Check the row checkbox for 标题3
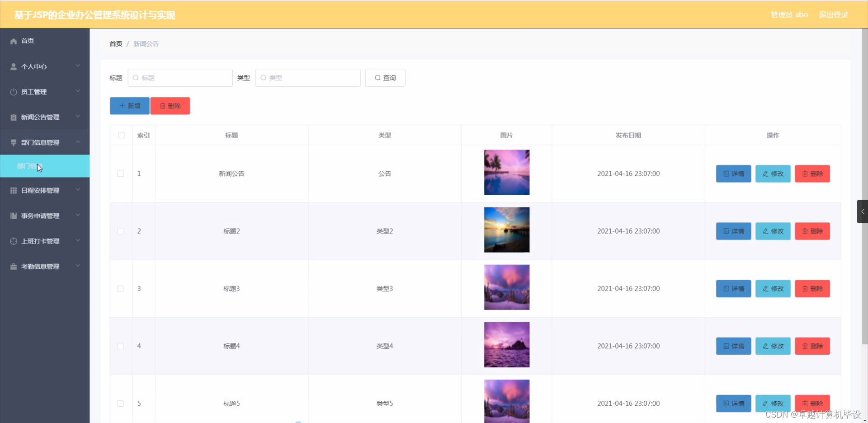Screen dimensions: 868x423 pos(121,288)
